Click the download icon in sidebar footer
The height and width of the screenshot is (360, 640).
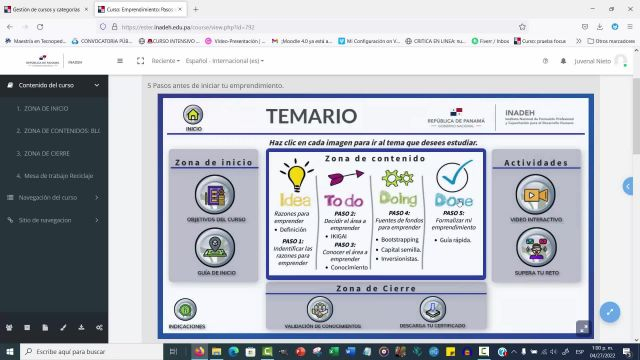[81, 327]
